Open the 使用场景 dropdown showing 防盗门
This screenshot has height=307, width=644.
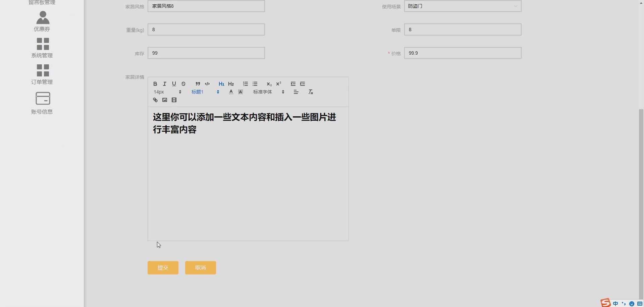(463, 6)
